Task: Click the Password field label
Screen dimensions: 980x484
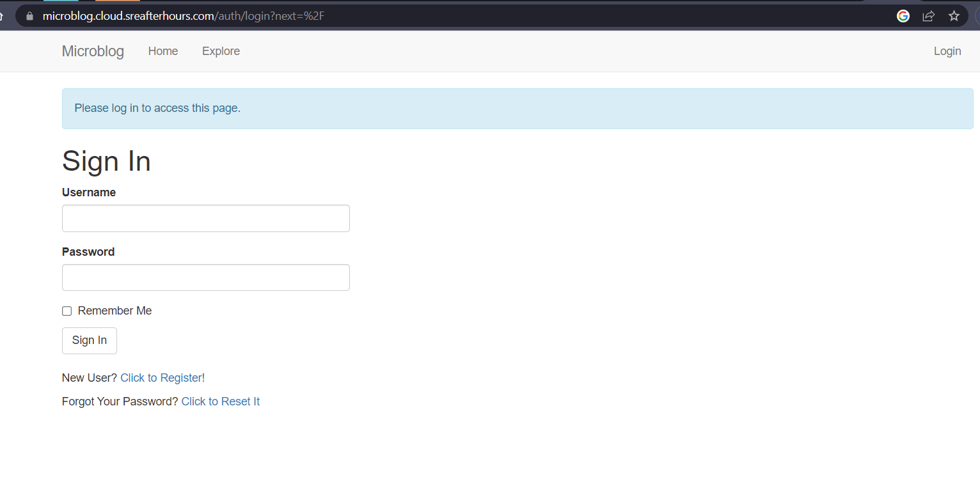Action: [88, 252]
